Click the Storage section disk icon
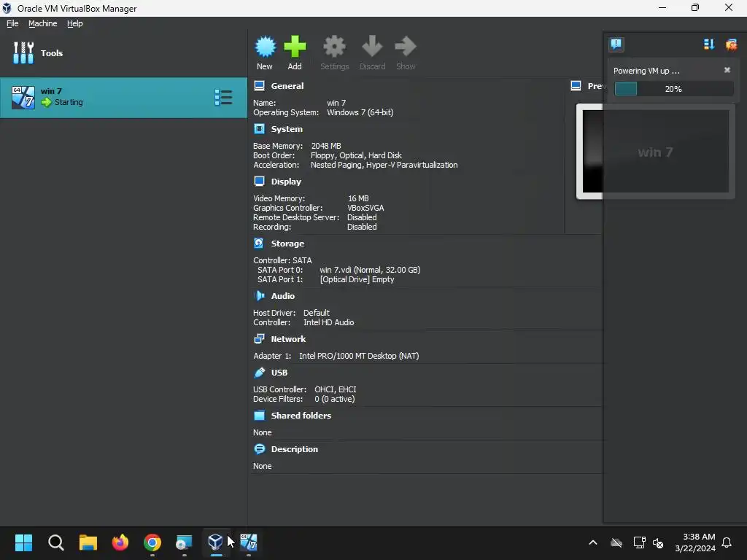 tap(259, 244)
